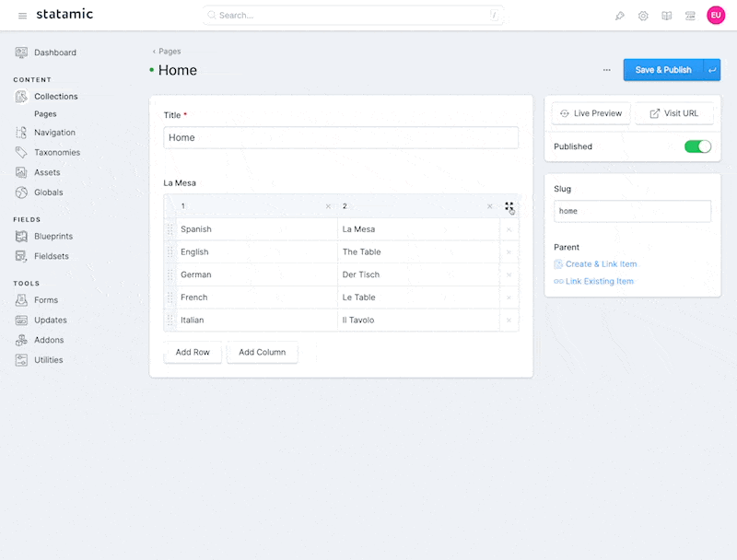737x560 pixels.
Task: Click the Save & Publish button
Action: click(663, 70)
